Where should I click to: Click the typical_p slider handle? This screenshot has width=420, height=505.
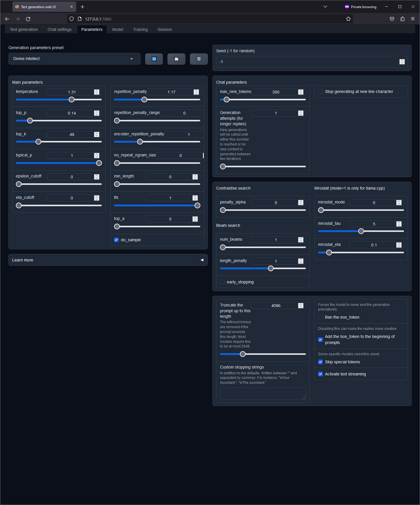point(99,163)
